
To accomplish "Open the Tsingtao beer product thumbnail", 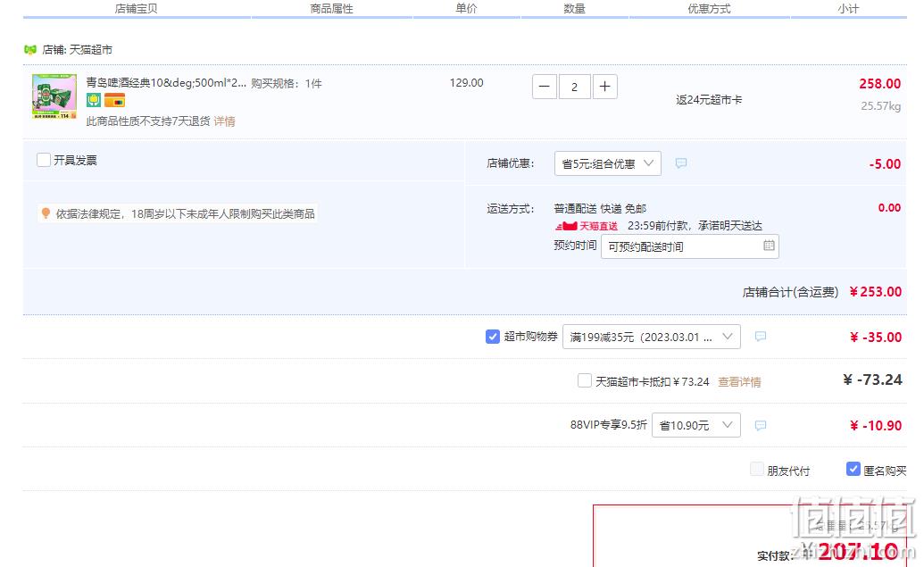I will click(54, 96).
